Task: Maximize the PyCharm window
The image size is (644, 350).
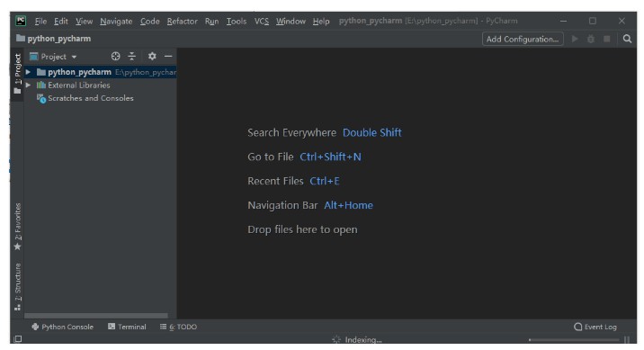Action: (x=592, y=21)
